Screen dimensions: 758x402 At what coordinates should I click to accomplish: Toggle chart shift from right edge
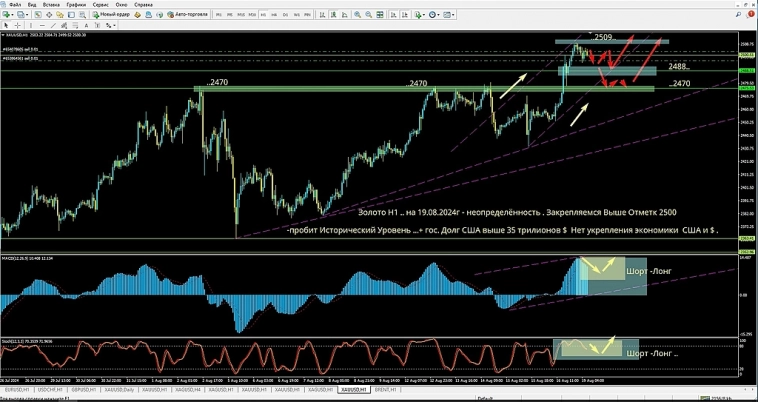coord(405,14)
